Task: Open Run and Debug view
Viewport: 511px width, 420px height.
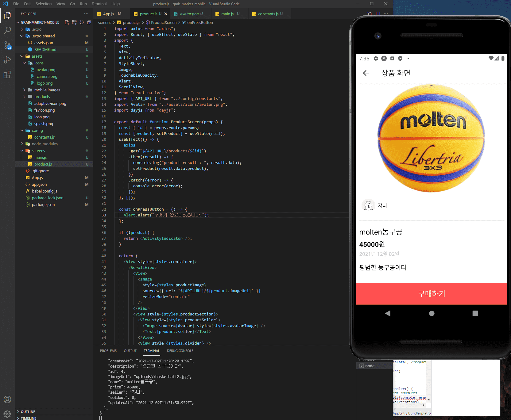Action: point(7,60)
